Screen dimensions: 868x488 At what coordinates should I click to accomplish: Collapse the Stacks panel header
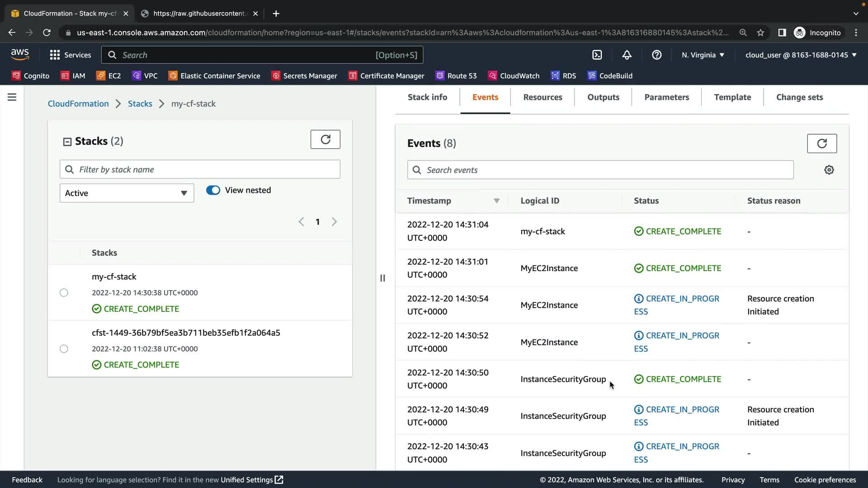tap(67, 142)
